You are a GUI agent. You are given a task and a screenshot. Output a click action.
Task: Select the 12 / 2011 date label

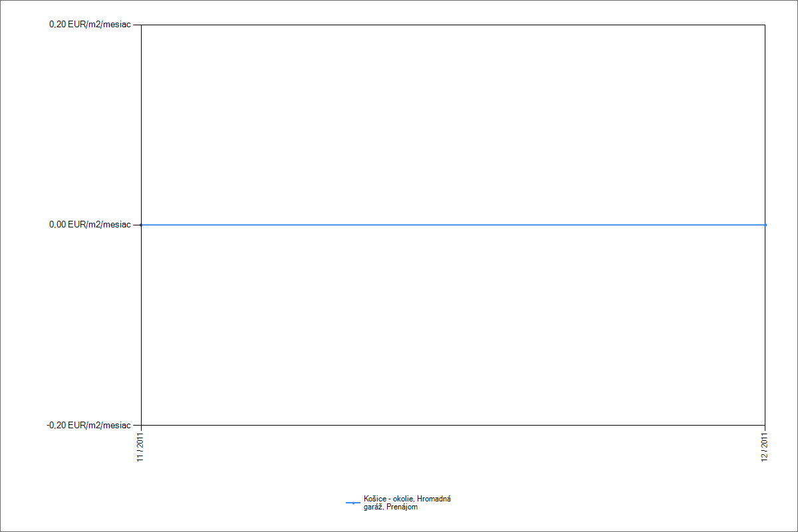765,446
